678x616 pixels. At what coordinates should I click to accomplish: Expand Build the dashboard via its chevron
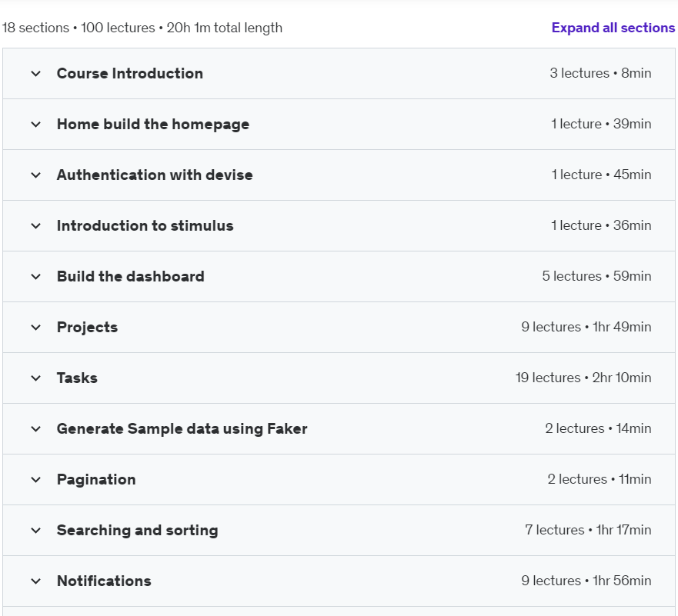36,276
